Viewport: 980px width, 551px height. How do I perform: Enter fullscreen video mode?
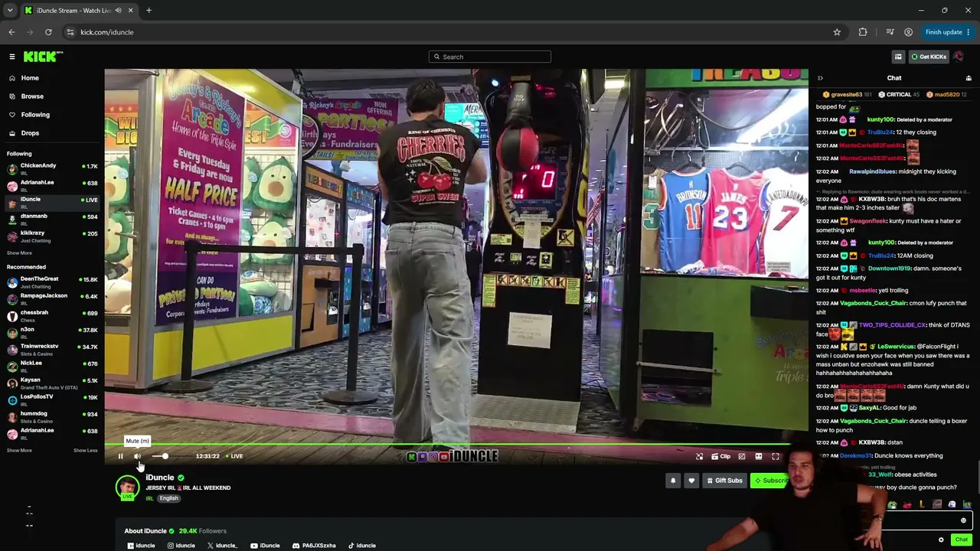(x=776, y=456)
